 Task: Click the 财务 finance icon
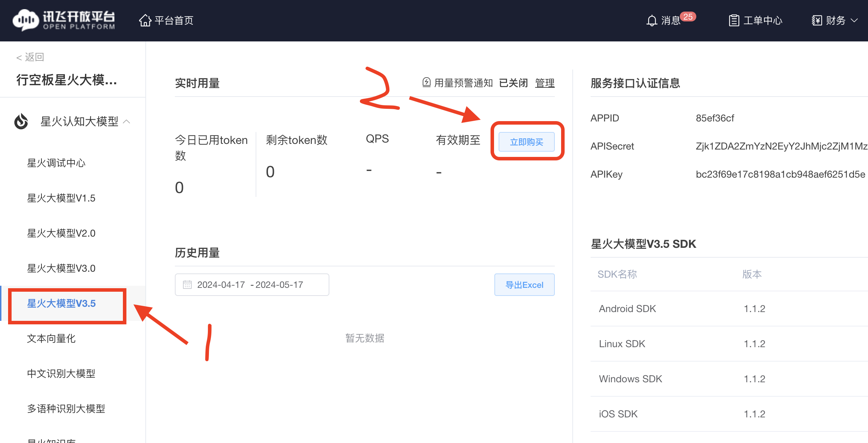tap(817, 20)
